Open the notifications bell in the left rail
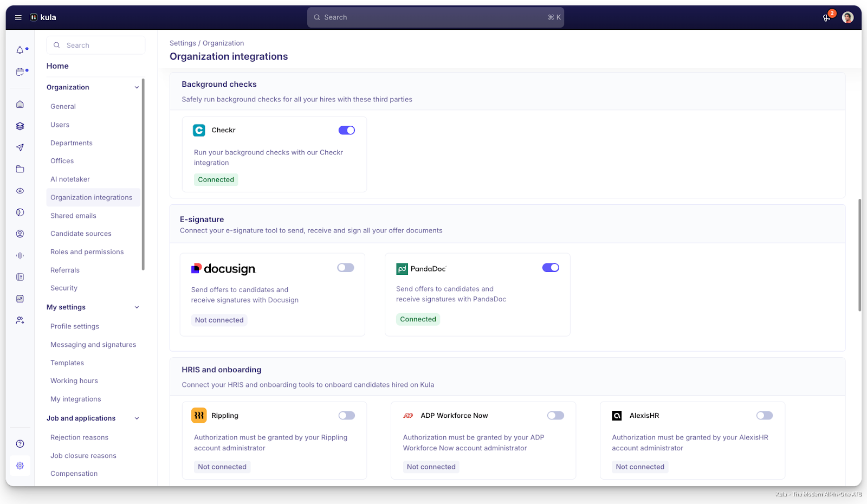 [x=20, y=50]
